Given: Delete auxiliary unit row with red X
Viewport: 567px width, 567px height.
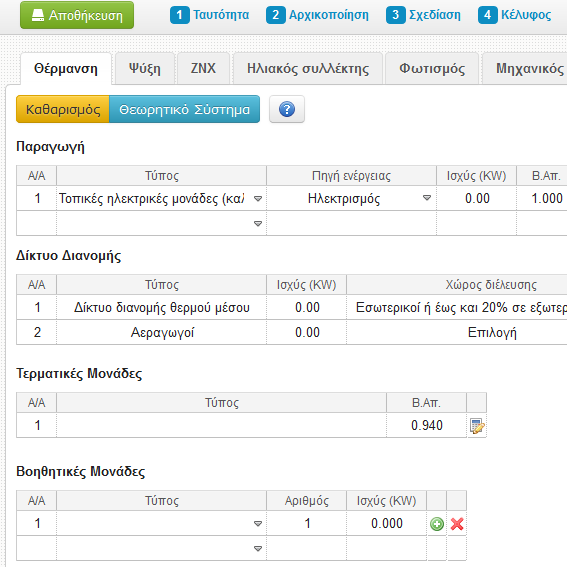Looking at the screenshot, I should [457, 524].
